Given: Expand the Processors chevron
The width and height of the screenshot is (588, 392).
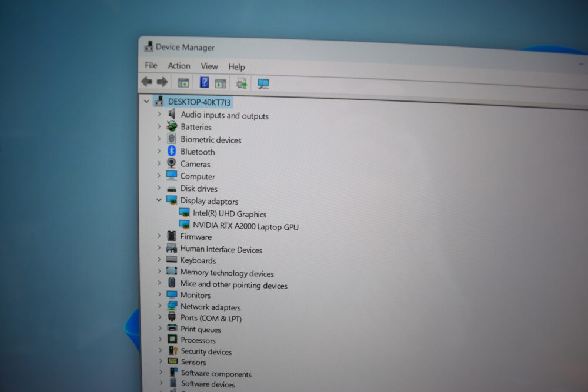Looking at the screenshot, I should pos(160,339).
